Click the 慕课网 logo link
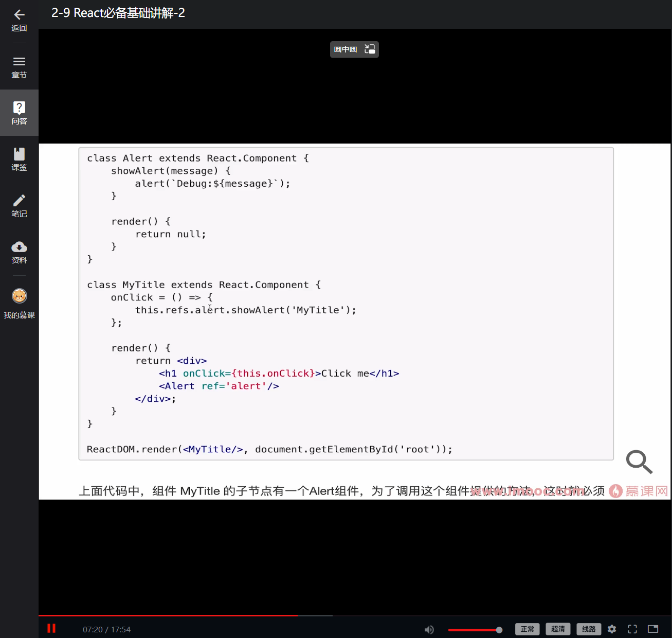The image size is (672, 638). coord(638,491)
